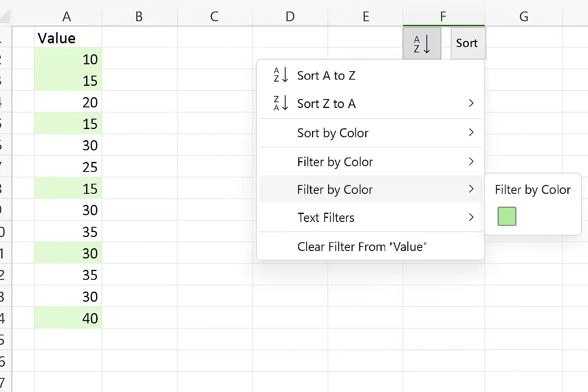Screen dimensions: 588x392
Task: Click the select-all corner triangle
Action: 6,16
